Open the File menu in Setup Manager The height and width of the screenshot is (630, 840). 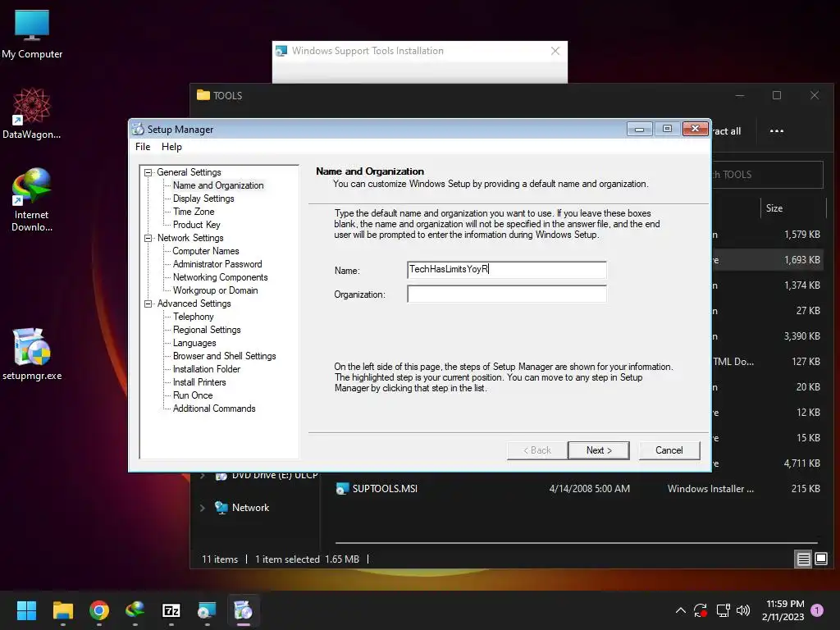[143, 147]
